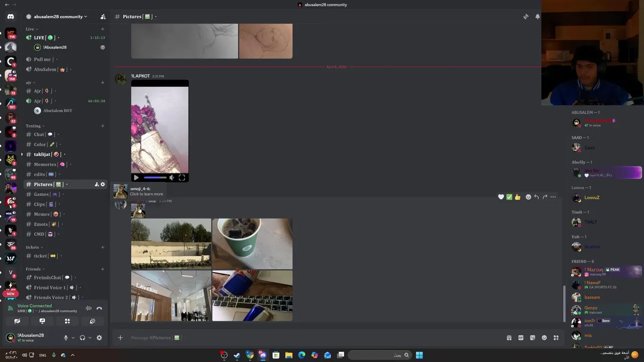Mute the microphone in user panel
Image resolution: width=644 pixels, height=362 pixels.
click(x=65, y=338)
